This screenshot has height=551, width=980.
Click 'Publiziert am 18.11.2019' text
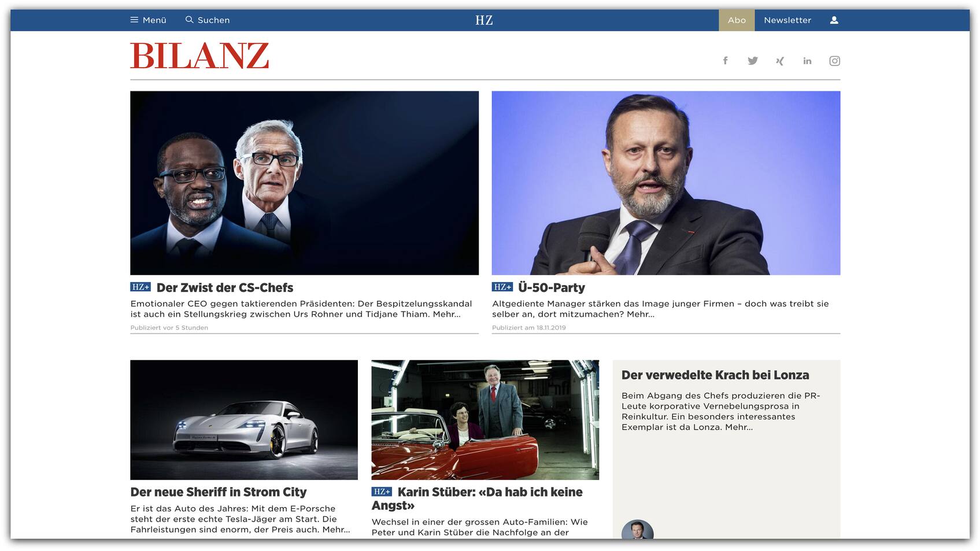(529, 328)
